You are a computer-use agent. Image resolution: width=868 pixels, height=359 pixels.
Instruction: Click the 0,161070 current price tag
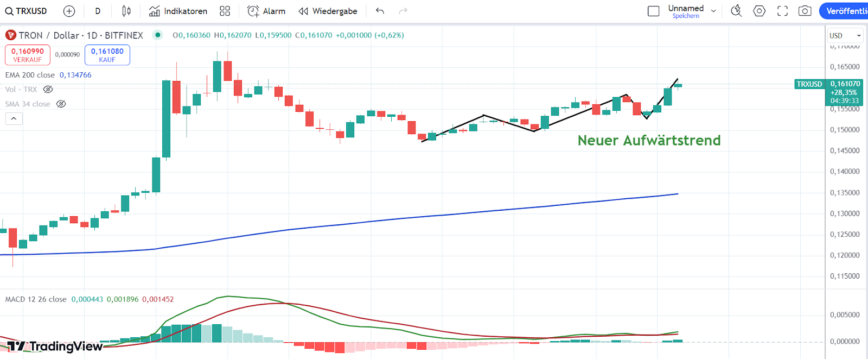pos(845,84)
